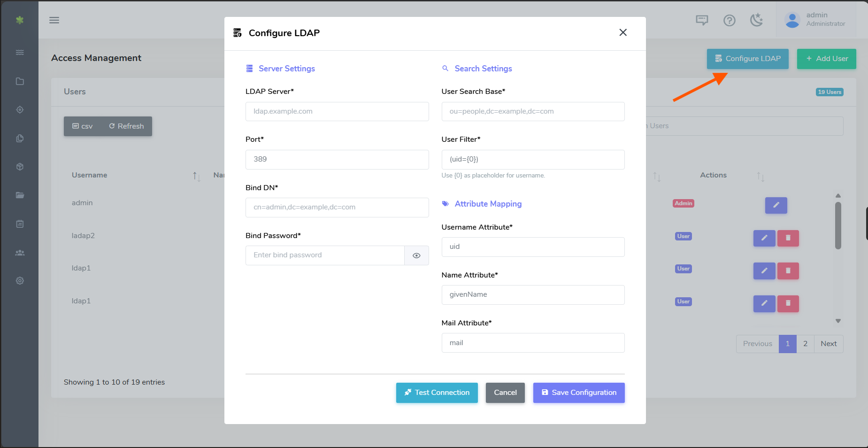Open the users group sidebar icon

click(x=20, y=253)
